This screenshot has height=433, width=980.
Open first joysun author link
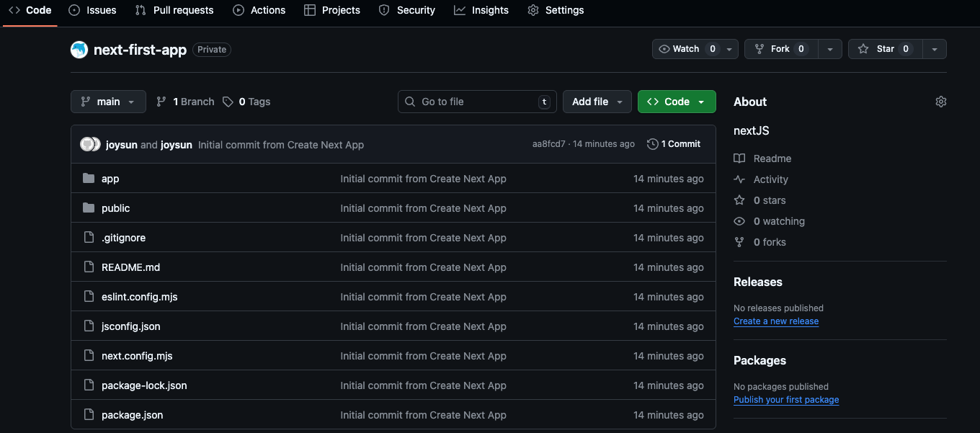122,145
